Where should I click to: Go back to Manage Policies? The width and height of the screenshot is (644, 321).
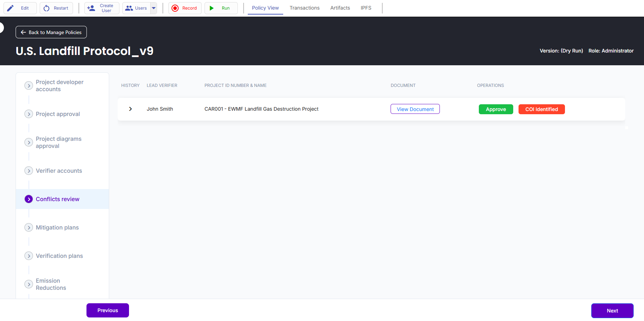[x=51, y=32]
